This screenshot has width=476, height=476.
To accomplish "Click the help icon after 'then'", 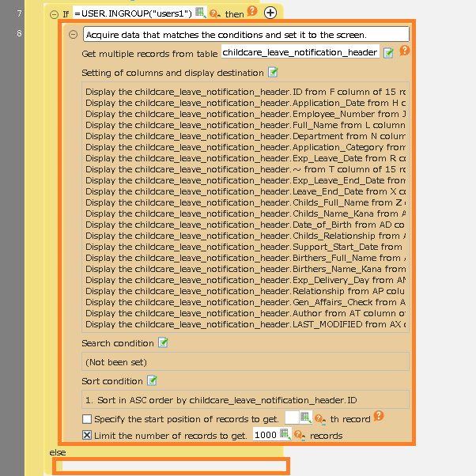I will click(252, 11).
